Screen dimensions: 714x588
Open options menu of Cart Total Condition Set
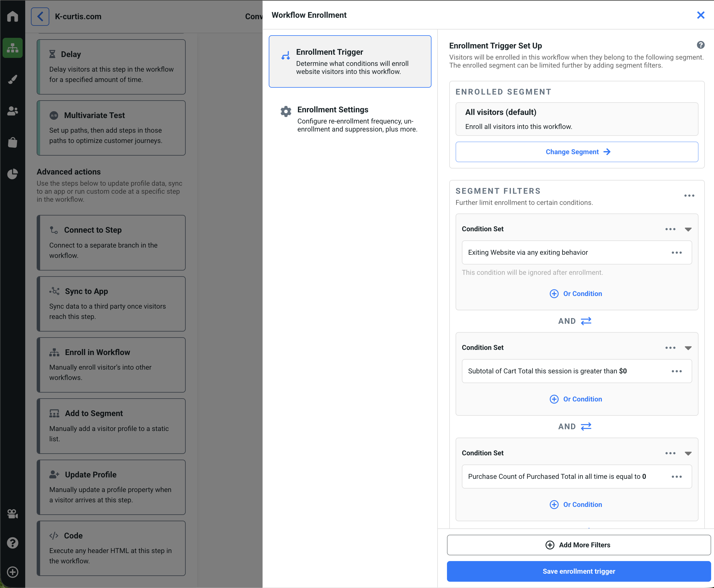pos(670,348)
